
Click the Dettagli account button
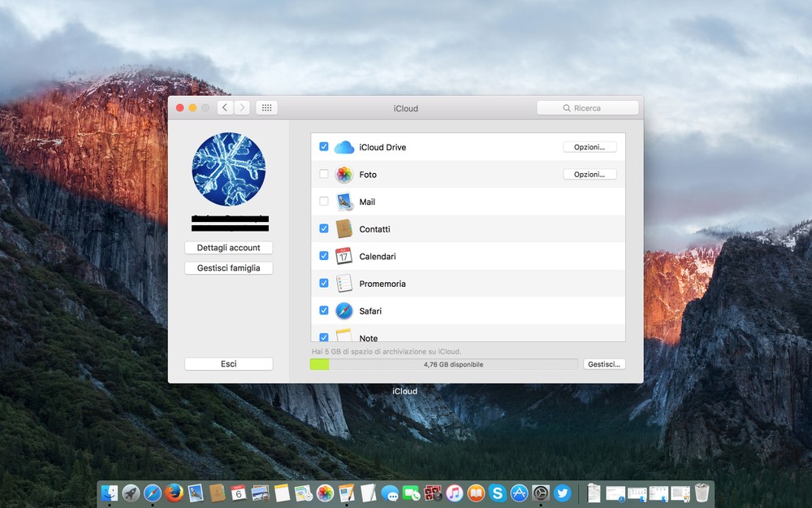click(228, 248)
